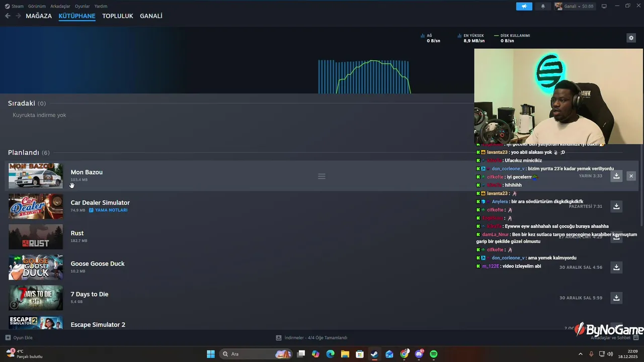Select the Car Dealer Simulator title
Screen dimensions: 644x362
[x=100, y=203]
